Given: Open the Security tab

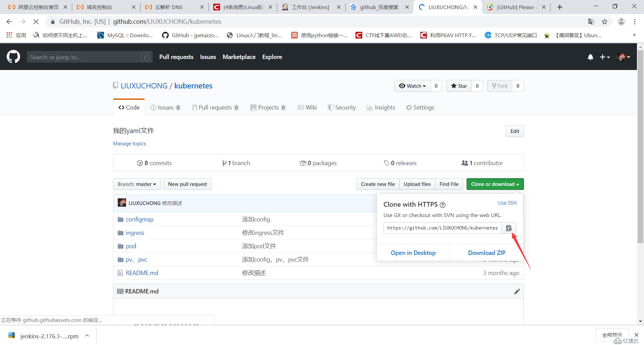Looking at the screenshot, I should click(342, 107).
